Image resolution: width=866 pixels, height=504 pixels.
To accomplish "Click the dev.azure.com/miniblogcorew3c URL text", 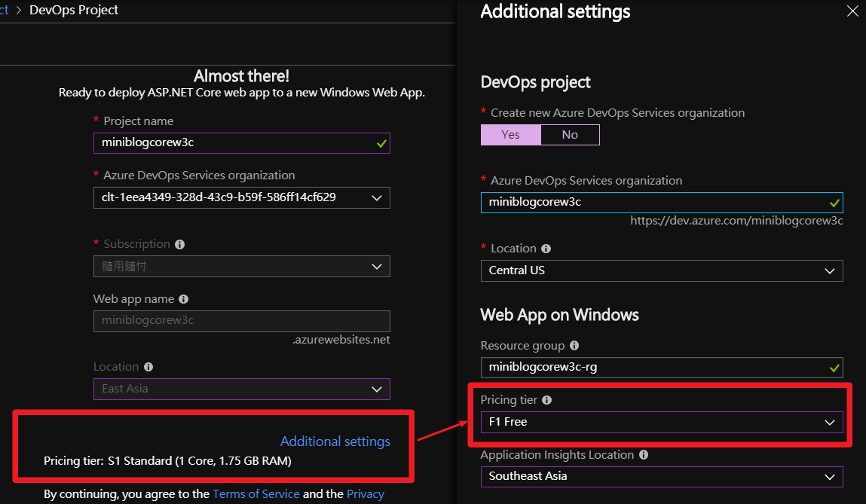I will (x=737, y=221).
